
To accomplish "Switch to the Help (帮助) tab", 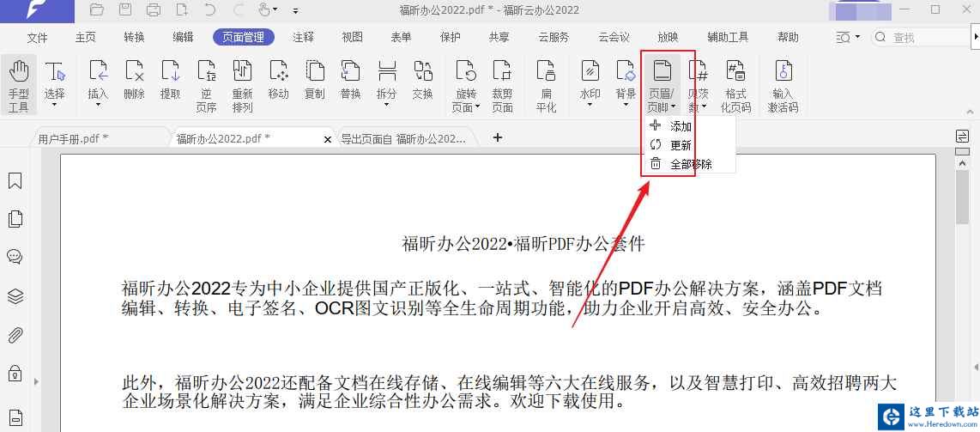I will coord(788,38).
